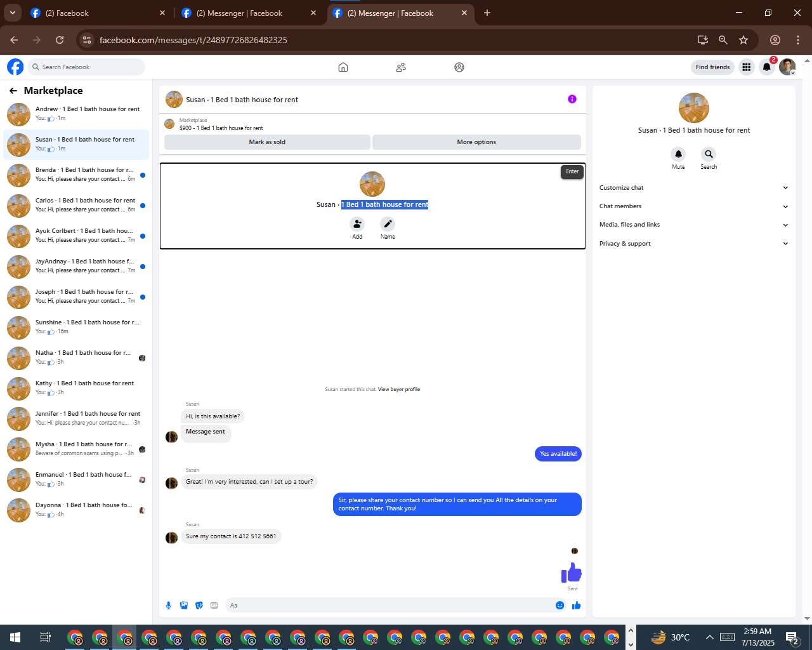This screenshot has width=812, height=650.
Task: Attach a photo with the image icon
Action: click(184, 606)
